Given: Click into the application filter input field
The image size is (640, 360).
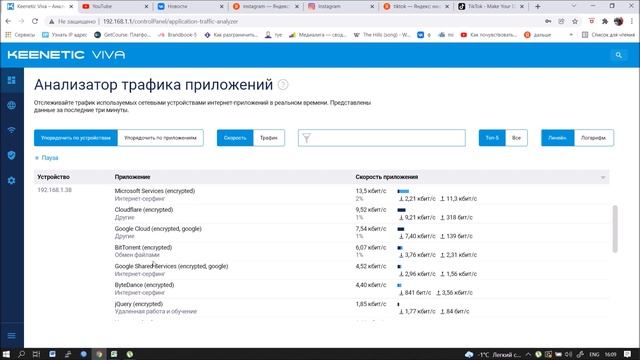Looking at the screenshot, I should tap(382, 138).
